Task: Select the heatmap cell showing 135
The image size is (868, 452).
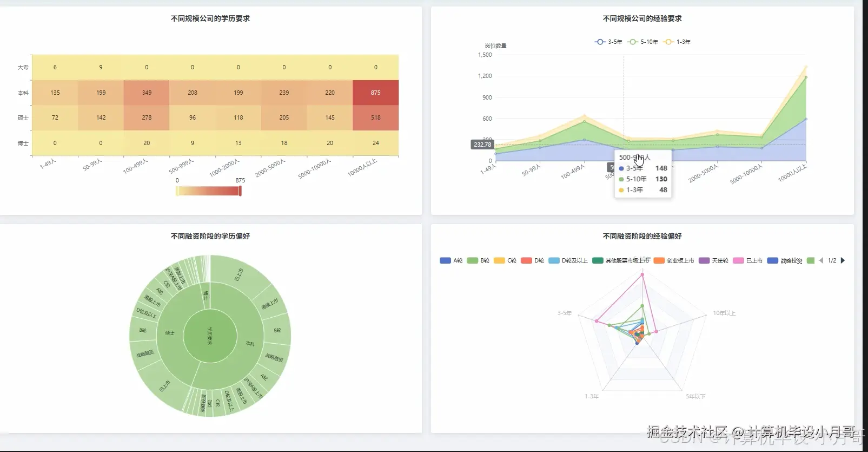Action: click(55, 93)
